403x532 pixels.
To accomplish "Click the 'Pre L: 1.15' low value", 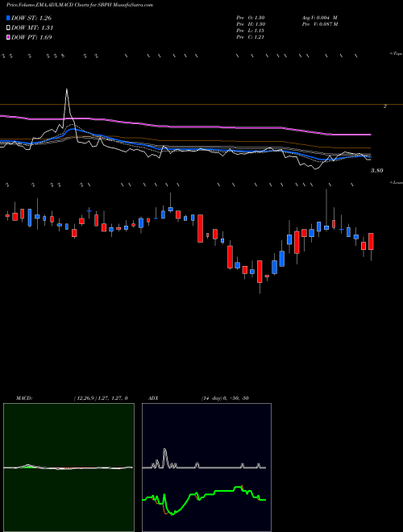I will pyautogui.click(x=251, y=31).
